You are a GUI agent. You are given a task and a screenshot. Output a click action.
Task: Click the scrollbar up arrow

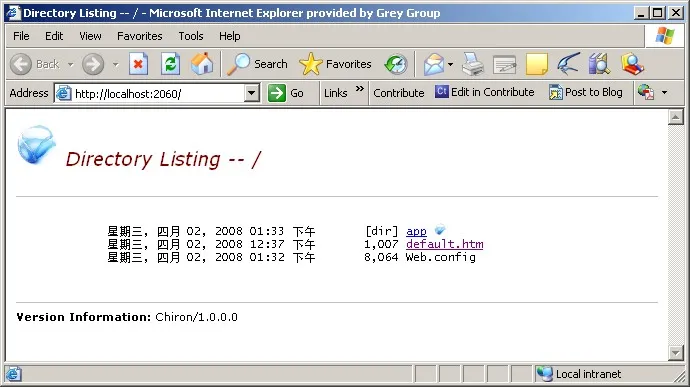[x=675, y=117]
